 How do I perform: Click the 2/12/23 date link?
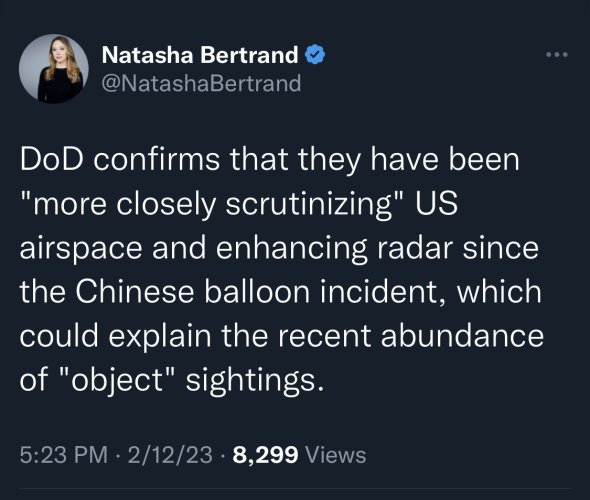click(x=170, y=454)
